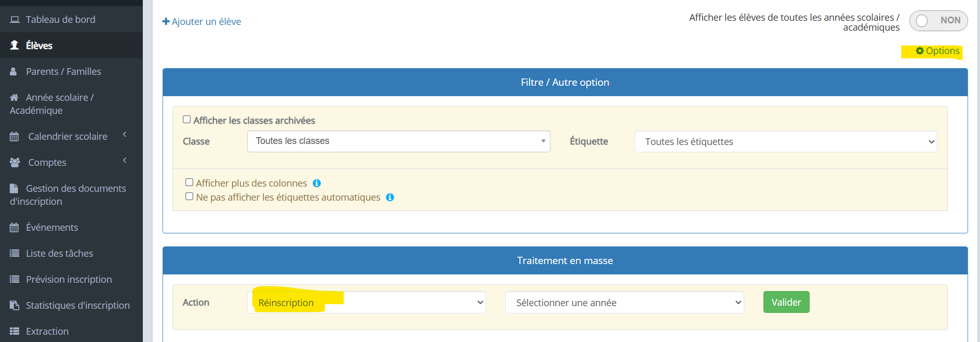Open the Toutes les classes dropdown
Image resolution: width=980 pixels, height=342 pixels.
click(398, 141)
